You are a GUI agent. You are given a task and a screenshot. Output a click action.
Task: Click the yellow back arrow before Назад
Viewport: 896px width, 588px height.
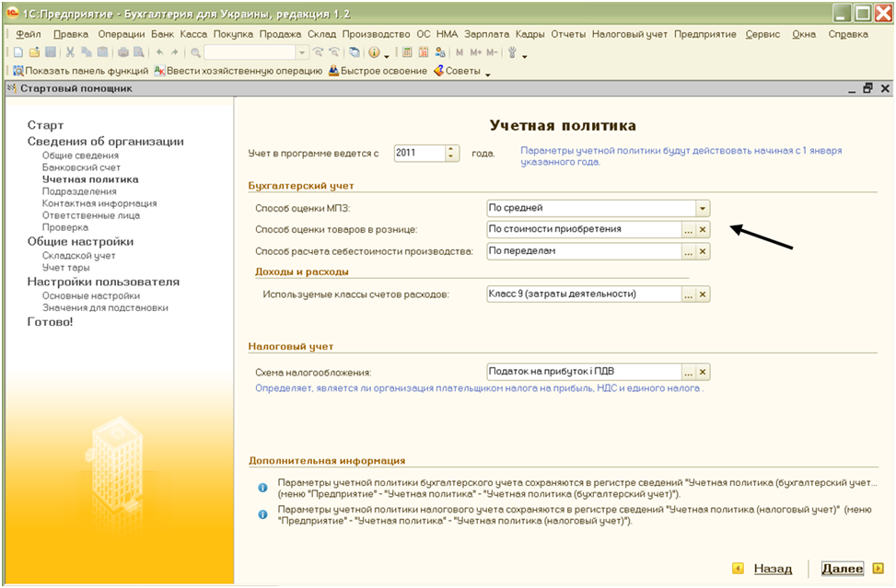tap(738, 568)
